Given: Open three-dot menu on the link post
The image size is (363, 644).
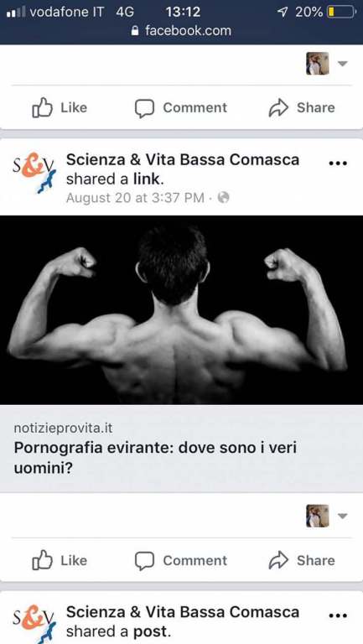Looking at the screenshot, I should pos(339,163).
